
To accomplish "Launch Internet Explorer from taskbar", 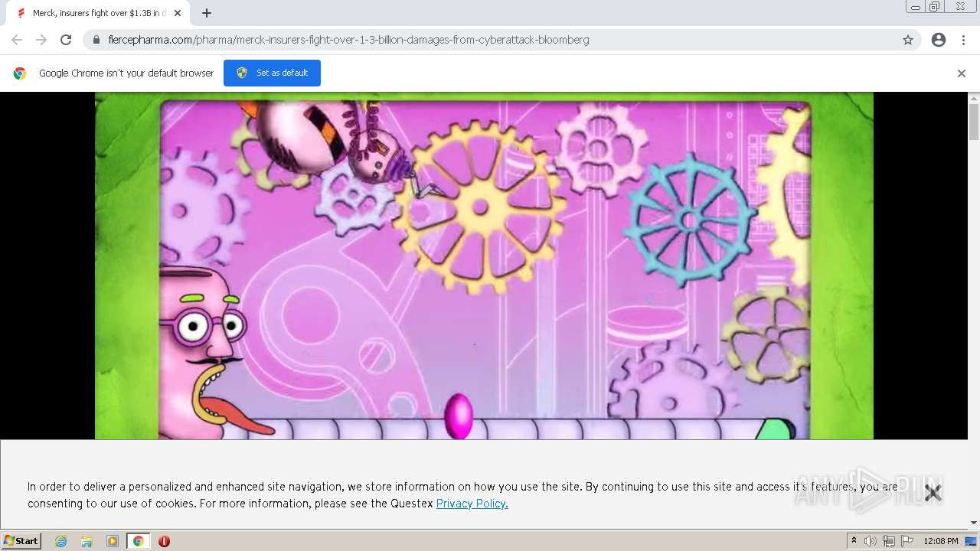I will tap(61, 541).
